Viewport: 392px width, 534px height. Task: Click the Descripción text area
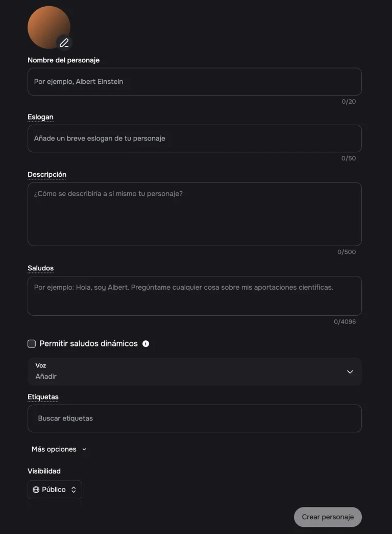(x=194, y=214)
